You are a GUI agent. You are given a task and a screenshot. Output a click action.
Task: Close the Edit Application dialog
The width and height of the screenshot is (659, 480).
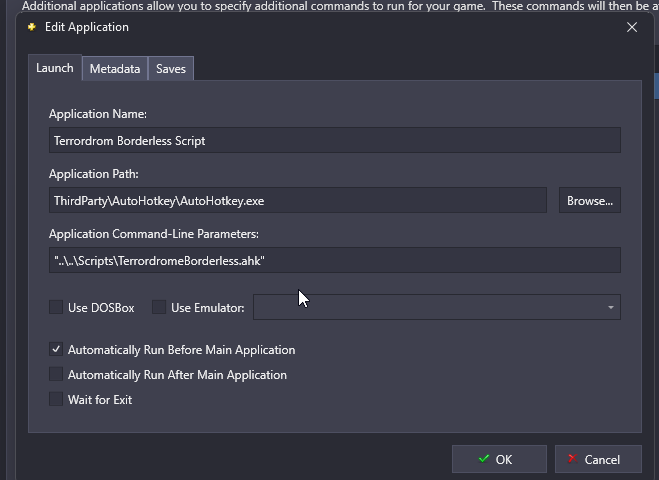(632, 27)
